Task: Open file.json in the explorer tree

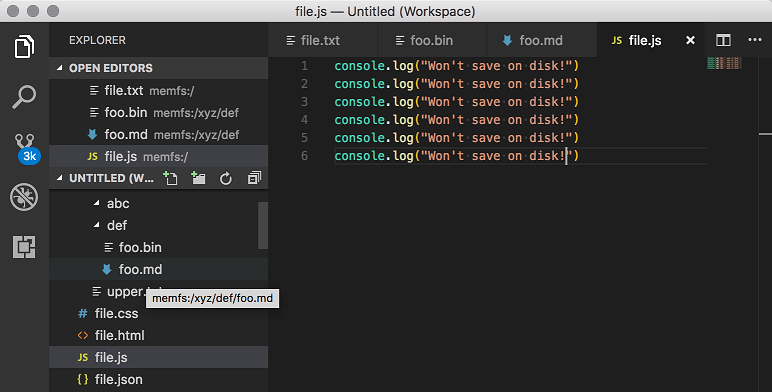Action: (x=159, y=379)
